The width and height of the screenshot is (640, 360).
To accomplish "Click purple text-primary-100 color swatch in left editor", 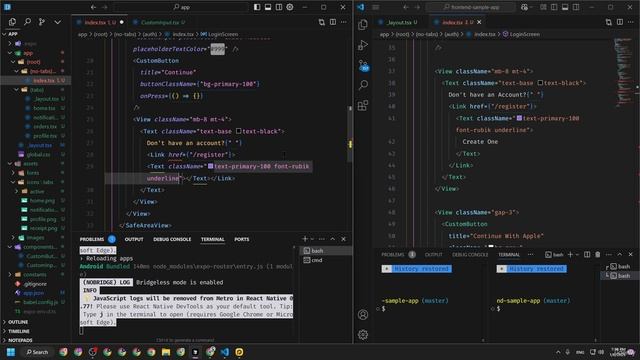I will click(x=211, y=166).
